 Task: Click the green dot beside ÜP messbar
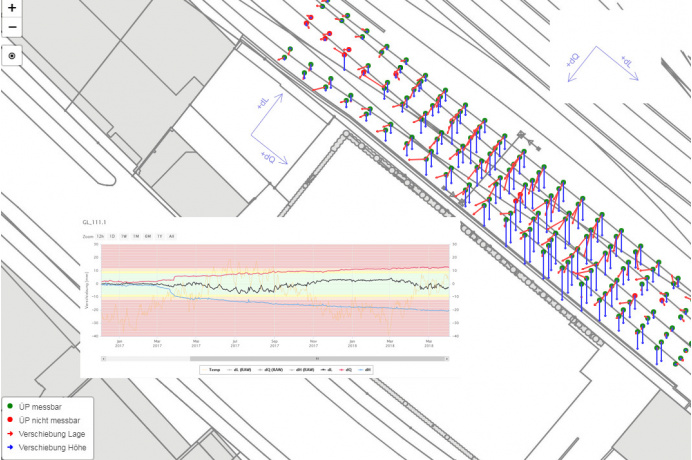click(10, 406)
